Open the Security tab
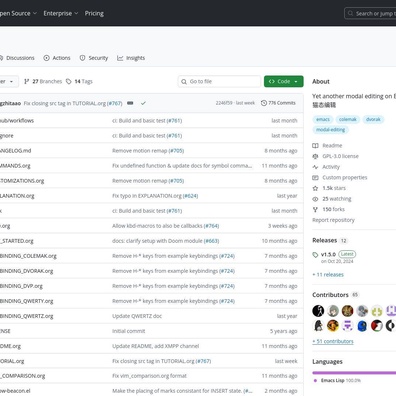This screenshot has height=396, width=396. (94, 58)
